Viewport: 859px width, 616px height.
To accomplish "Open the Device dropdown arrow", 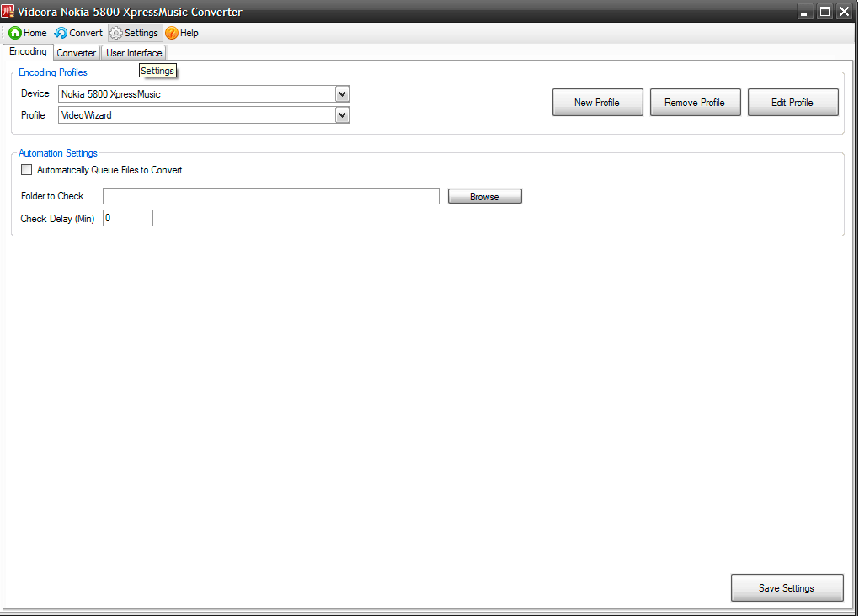I will coord(343,94).
